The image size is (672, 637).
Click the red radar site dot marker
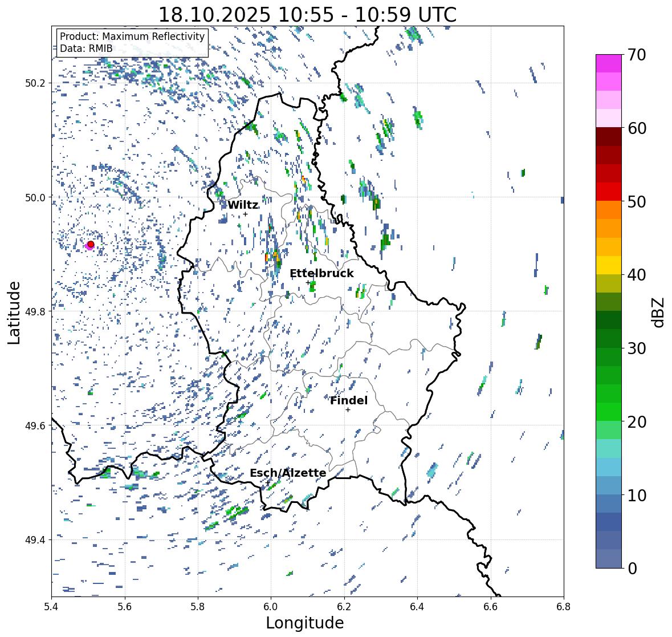(91, 244)
